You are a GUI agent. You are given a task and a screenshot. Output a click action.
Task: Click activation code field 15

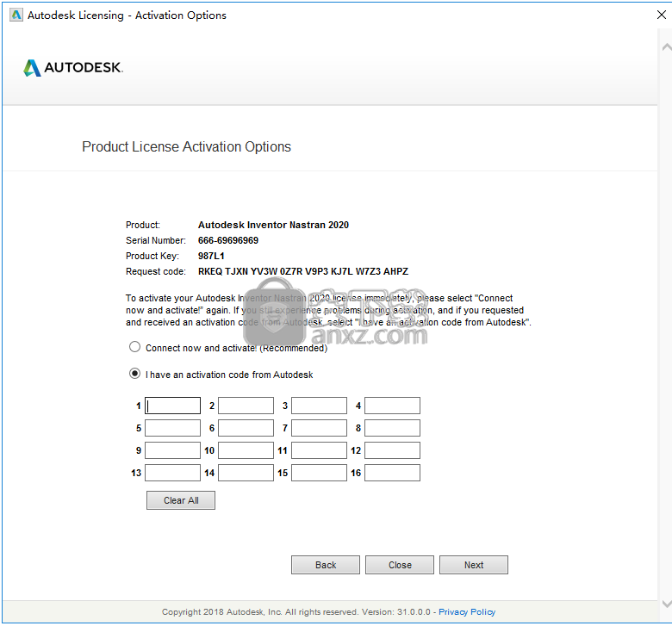tap(320, 473)
